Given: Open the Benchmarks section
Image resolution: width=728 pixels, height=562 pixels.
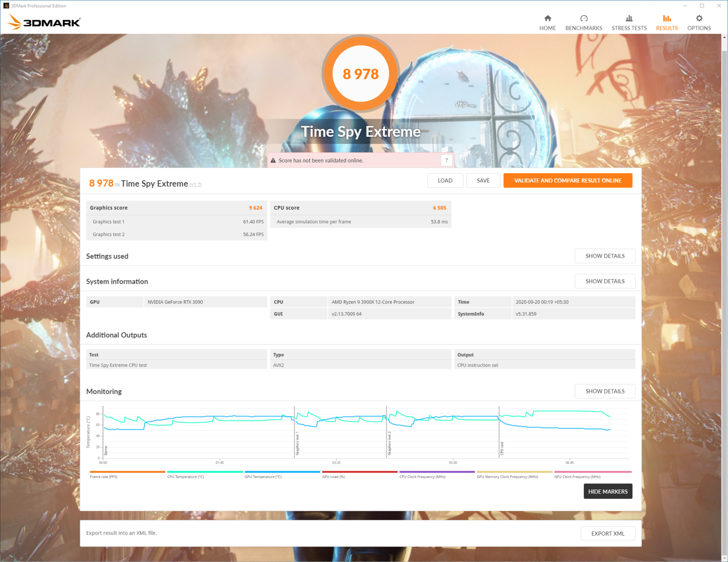Looking at the screenshot, I should point(584,22).
